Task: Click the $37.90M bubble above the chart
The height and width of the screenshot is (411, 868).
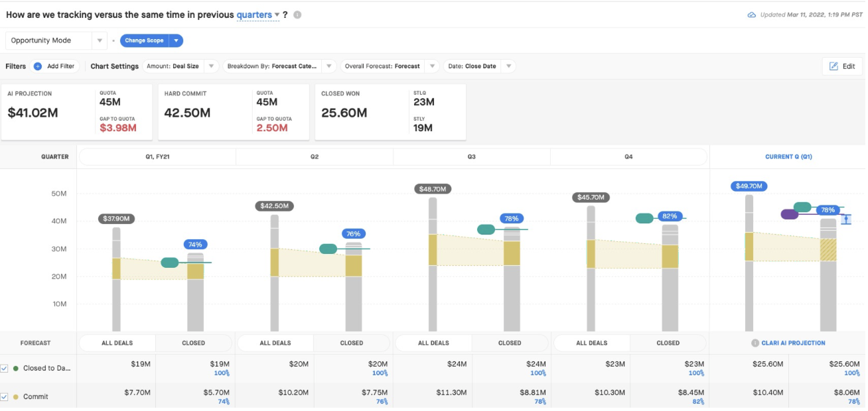Action: (x=117, y=219)
